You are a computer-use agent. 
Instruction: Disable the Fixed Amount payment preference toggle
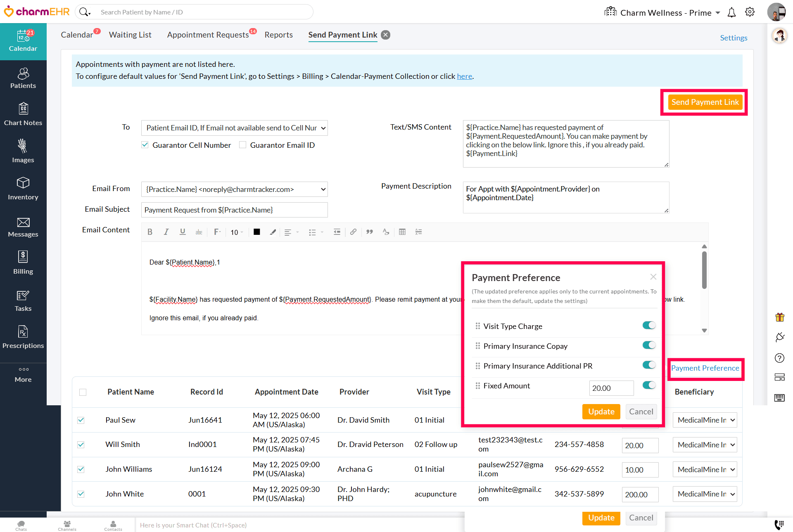pyautogui.click(x=648, y=385)
